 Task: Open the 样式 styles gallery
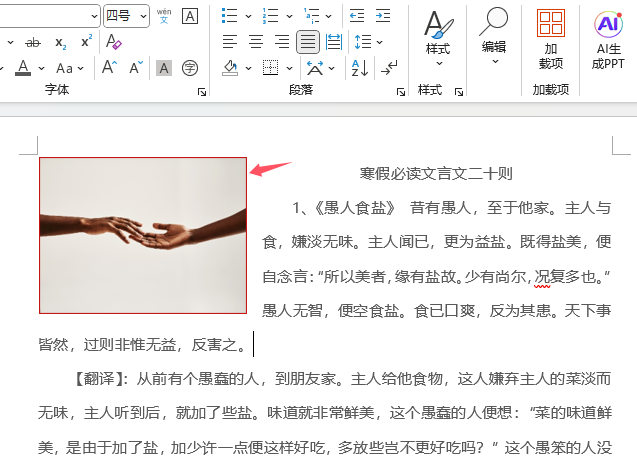click(438, 39)
